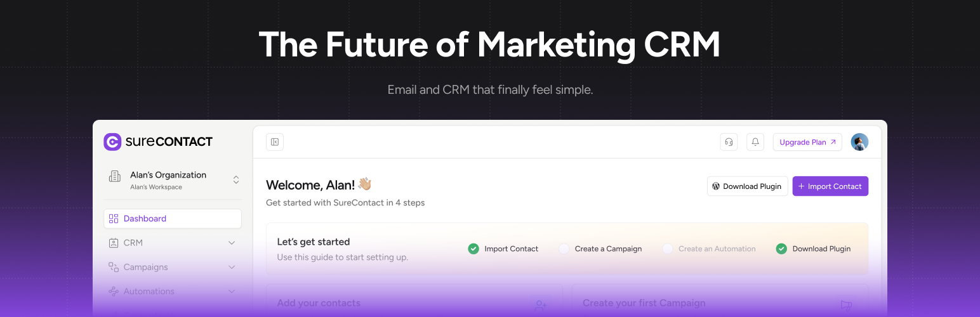This screenshot has width=980, height=317.
Task: Click the user profile avatar
Action: pyautogui.click(x=859, y=142)
